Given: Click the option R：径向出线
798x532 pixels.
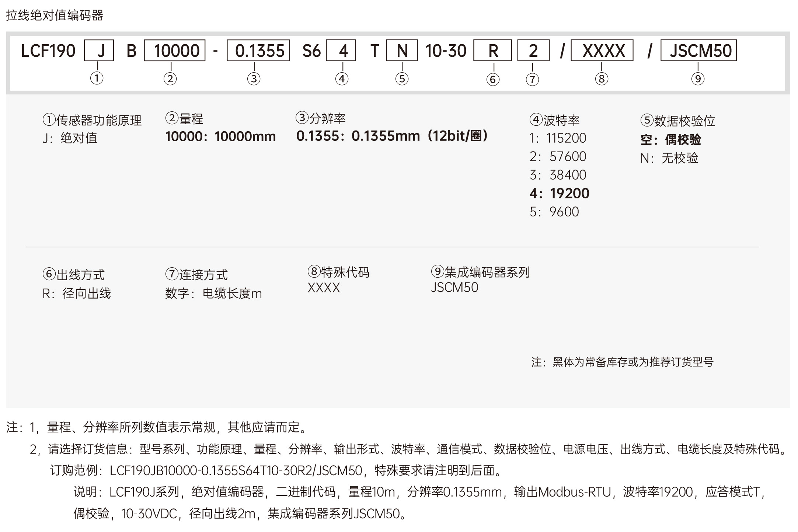Looking at the screenshot, I should pyautogui.click(x=77, y=293).
